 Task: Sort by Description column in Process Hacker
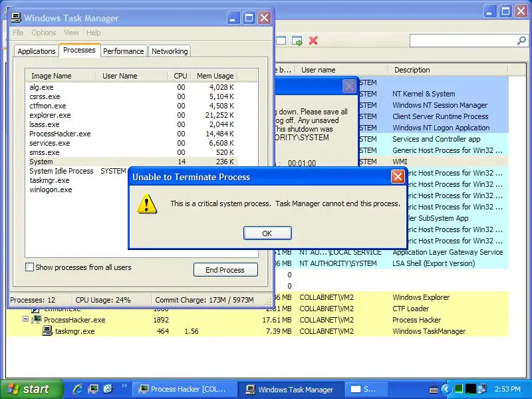(x=448, y=70)
